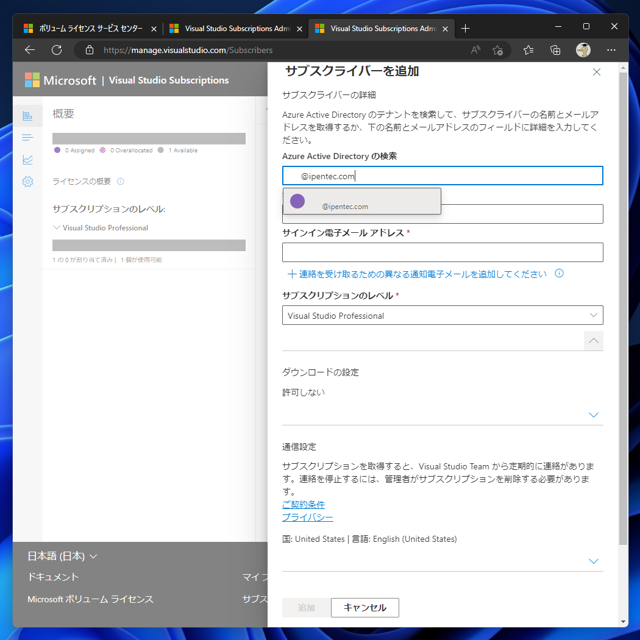
Task: Click the Azure Active Directory search field
Action: tap(442, 176)
